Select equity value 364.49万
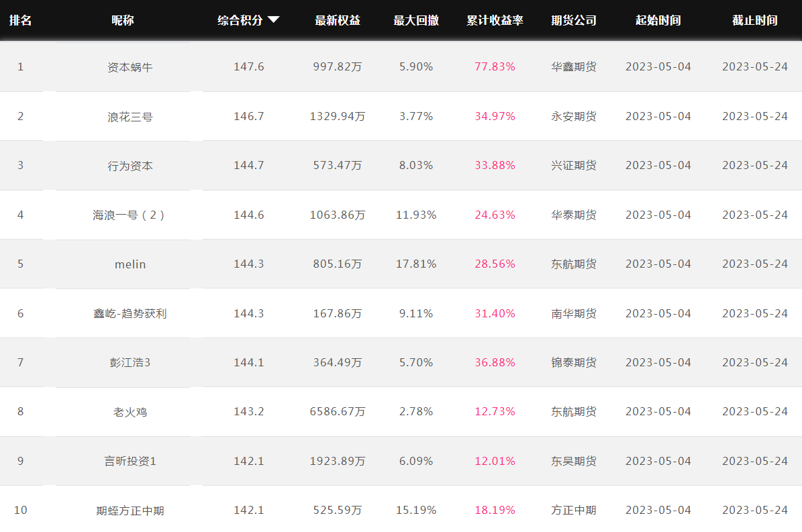Viewport: 802px width, 532px height. coord(338,362)
